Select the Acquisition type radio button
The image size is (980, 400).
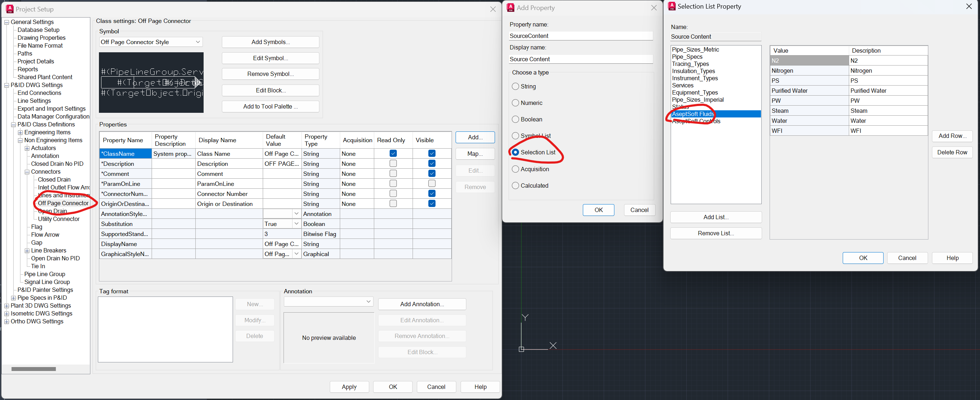515,169
